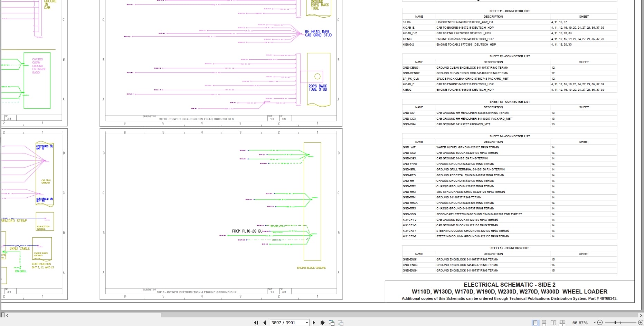Select continuous facing view mode
This screenshot has height=326, width=644.
562,323
